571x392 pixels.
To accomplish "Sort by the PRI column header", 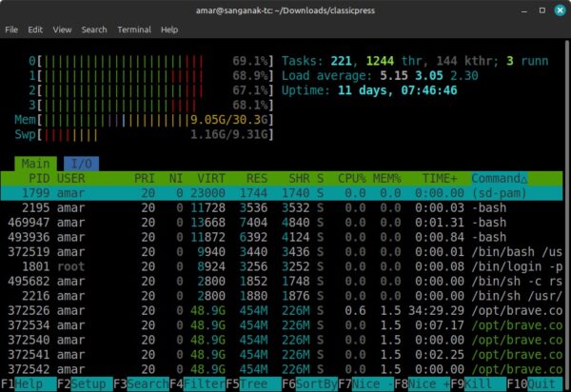I will pyautogui.click(x=145, y=178).
